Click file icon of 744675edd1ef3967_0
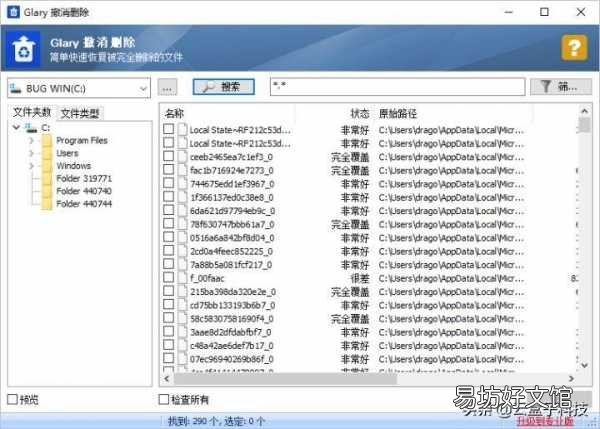This screenshot has width=600, height=429. click(183, 184)
